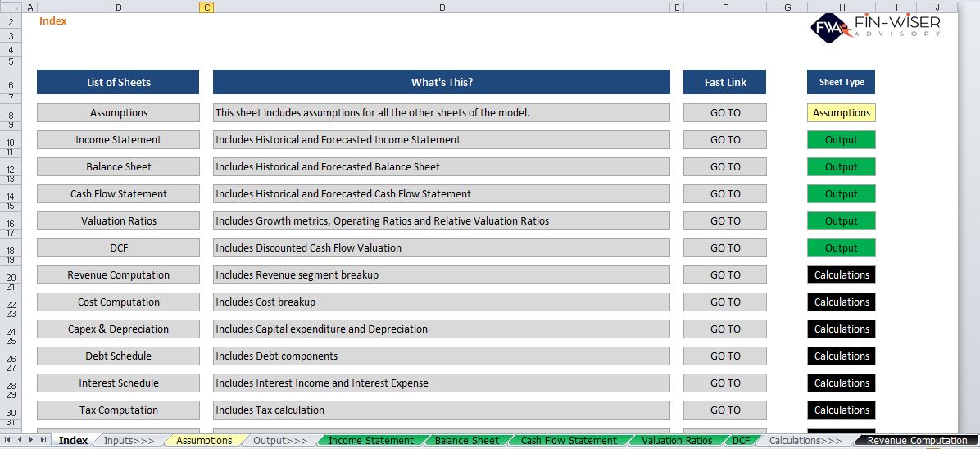Switch to Income Statement sheet tab
The height and width of the screenshot is (449, 980).
pos(370,441)
